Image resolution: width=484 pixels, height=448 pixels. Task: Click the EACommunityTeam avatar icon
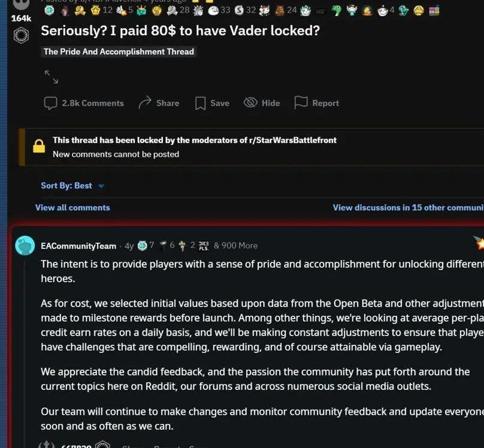25,246
